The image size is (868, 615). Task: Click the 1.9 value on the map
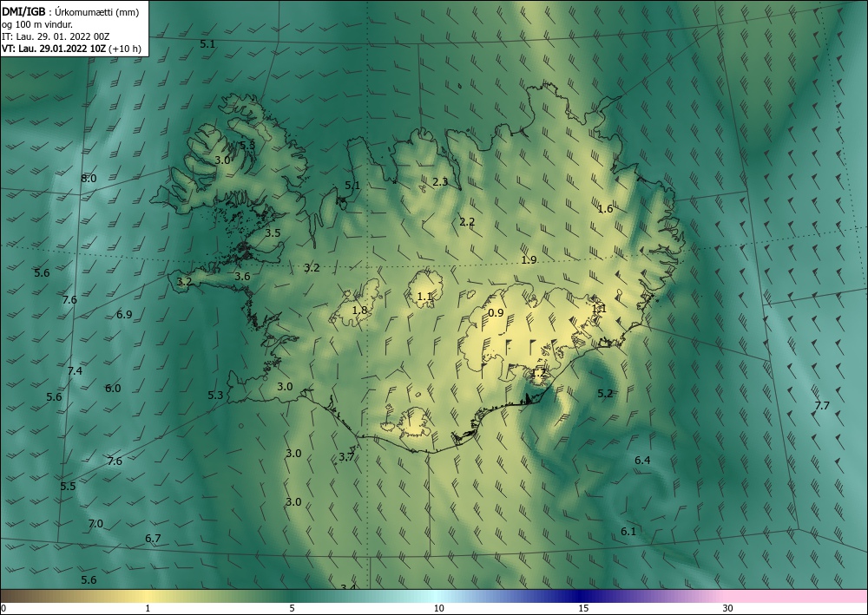click(529, 260)
